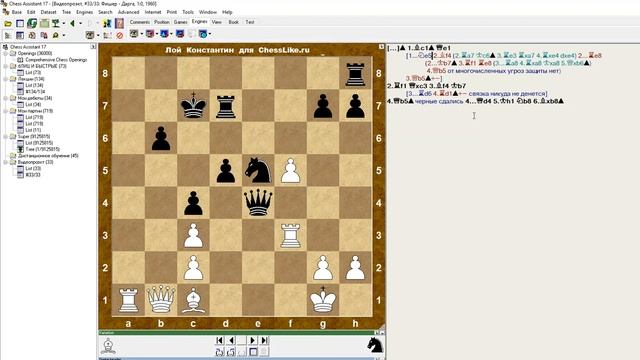
Task: Jump to the first move button
Action: pyautogui.click(x=220, y=340)
